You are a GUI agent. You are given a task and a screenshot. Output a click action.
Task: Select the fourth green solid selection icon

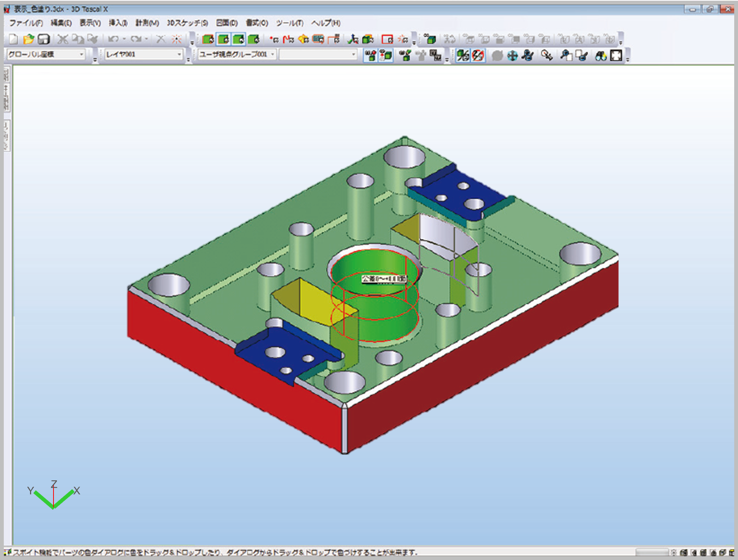click(x=253, y=39)
